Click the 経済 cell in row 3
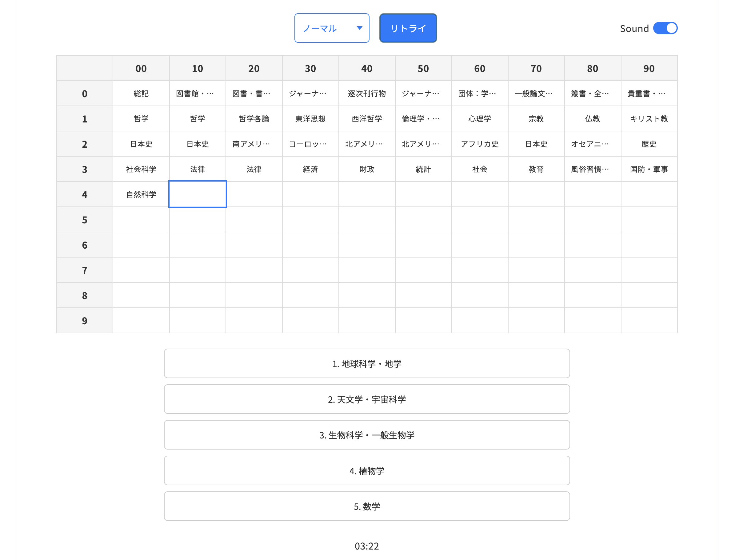The height and width of the screenshot is (560, 731). tap(310, 169)
